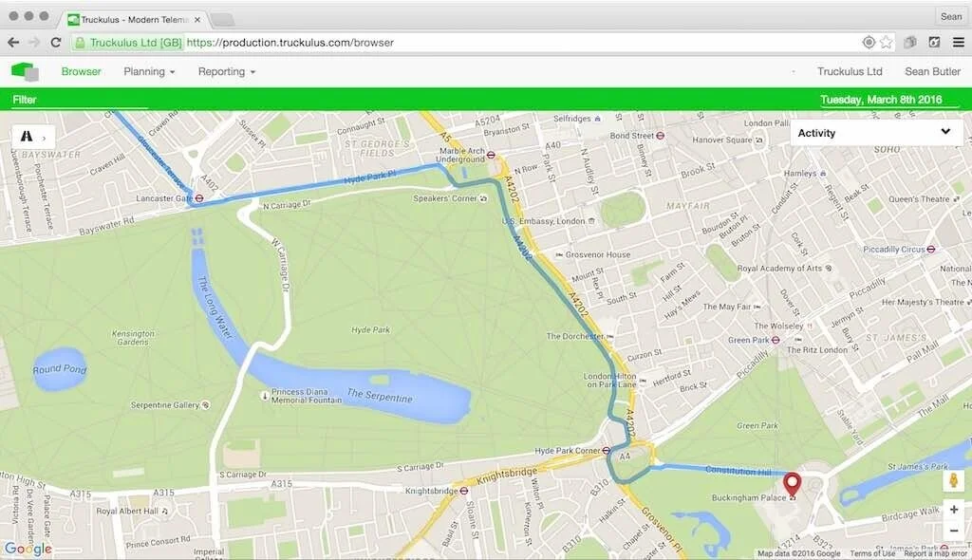Close the Truckulus browser tab
The image size is (972, 560).
pos(197,20)
